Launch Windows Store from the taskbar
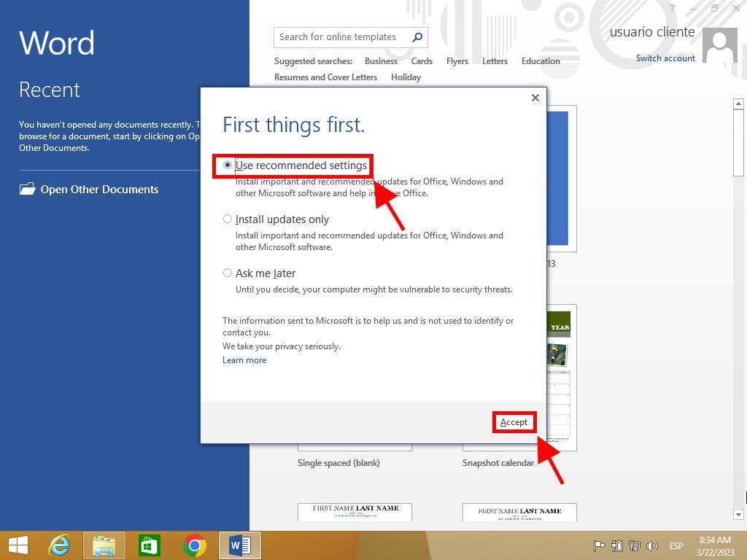 tap(149, 545)
